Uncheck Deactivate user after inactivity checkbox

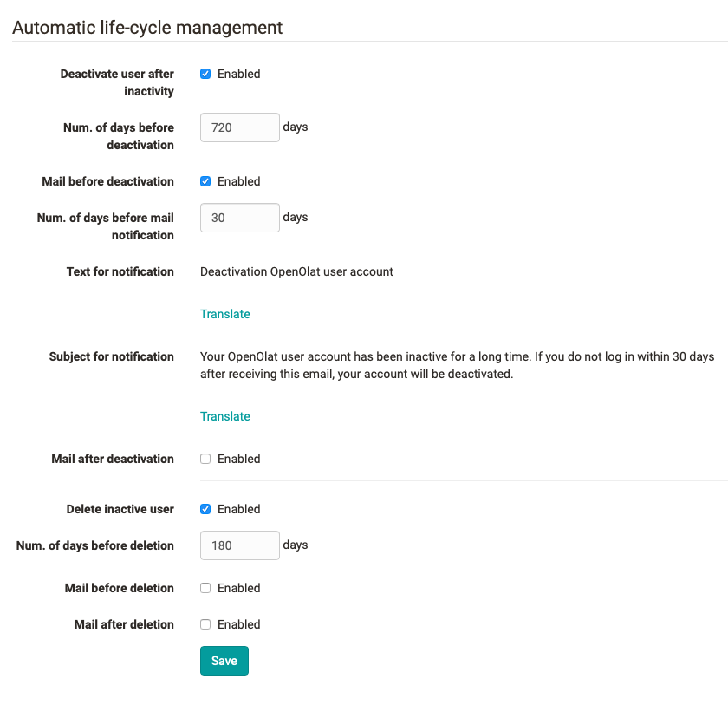(205, 74)
